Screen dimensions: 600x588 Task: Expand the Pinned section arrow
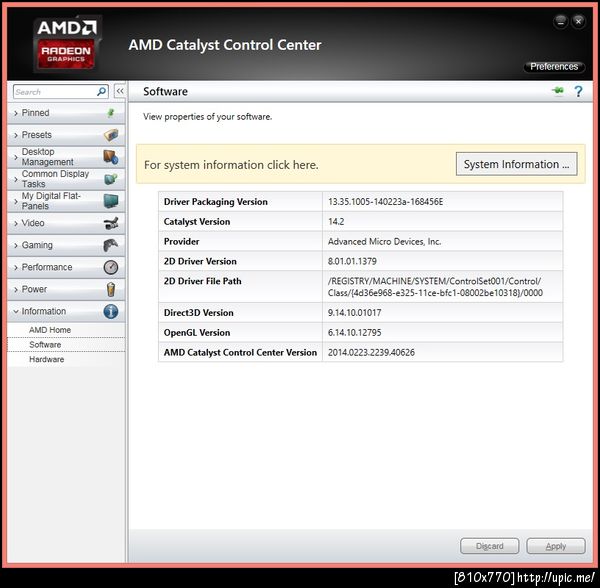click(16, 113)
